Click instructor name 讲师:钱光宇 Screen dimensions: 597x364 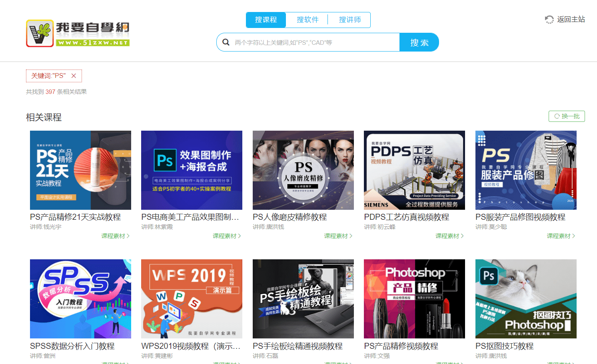click(x=46, y=227)
